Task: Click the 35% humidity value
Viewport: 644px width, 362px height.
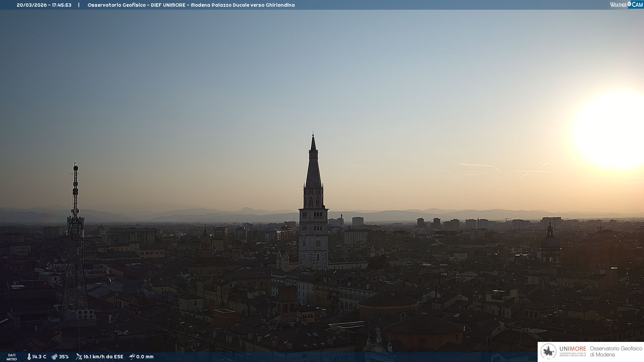Action: tap(64, 357)
